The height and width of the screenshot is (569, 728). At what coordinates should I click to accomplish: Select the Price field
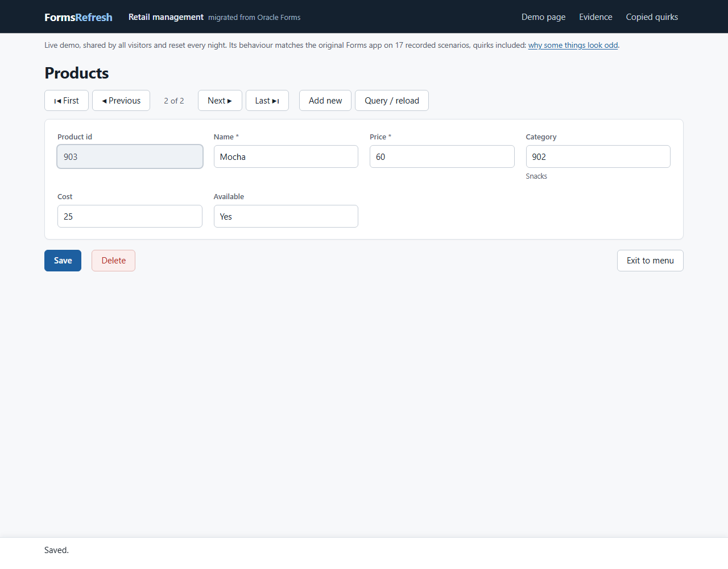(442, 156)
